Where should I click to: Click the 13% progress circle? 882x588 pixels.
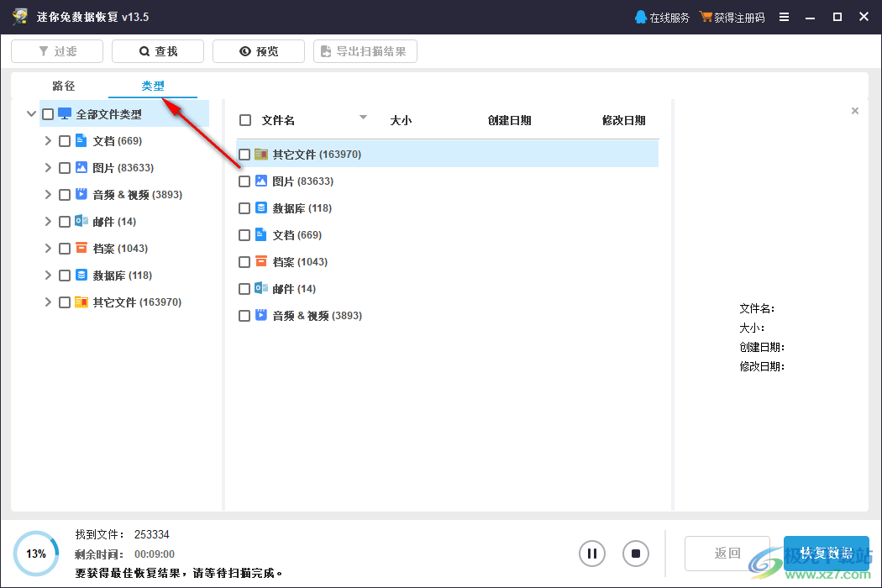pyautogui.click(x=35, y=553)
